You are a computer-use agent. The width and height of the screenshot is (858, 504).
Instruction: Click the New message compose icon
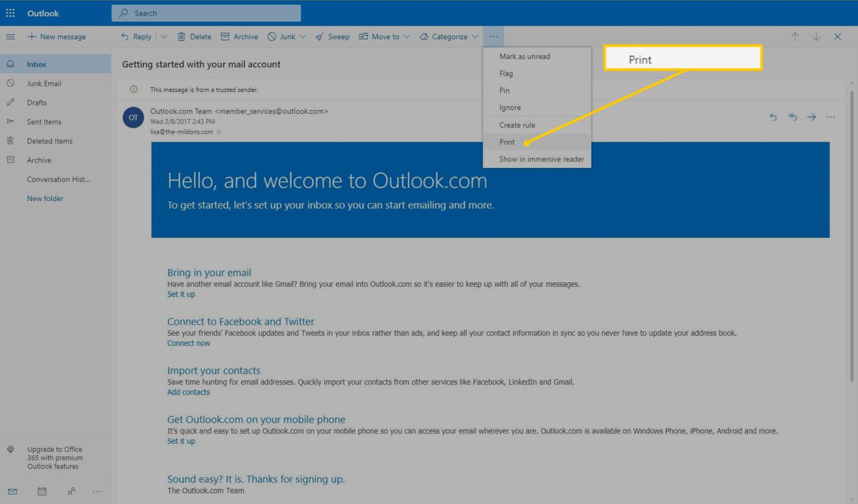click(31, 37)
